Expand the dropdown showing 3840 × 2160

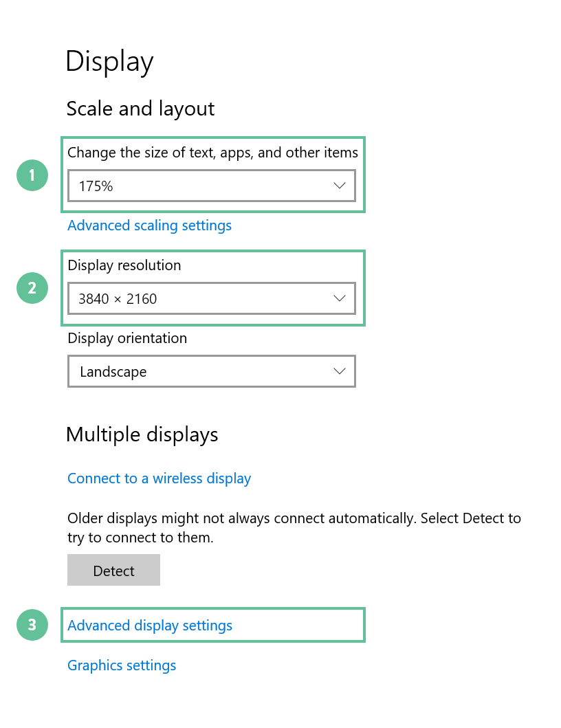tap(211, 298)
